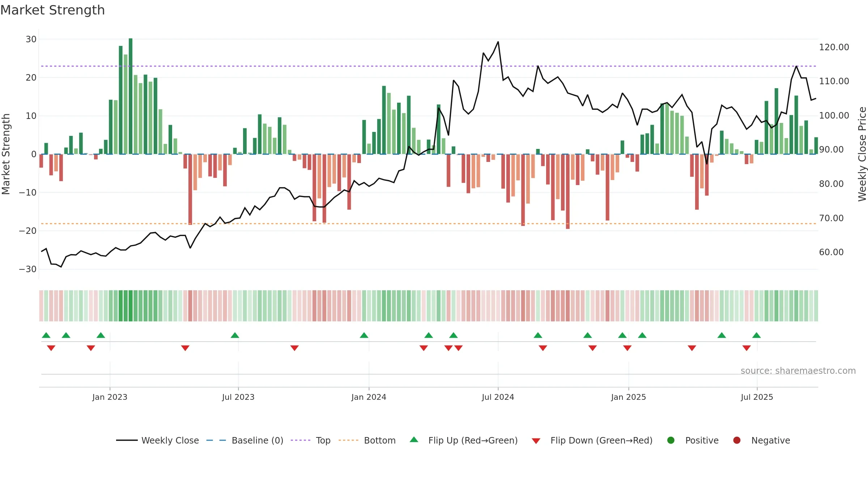Click the flip-up marker just left of Jul 2023
The width and height of the screenshot is (868, 488).
pos(235,335)
